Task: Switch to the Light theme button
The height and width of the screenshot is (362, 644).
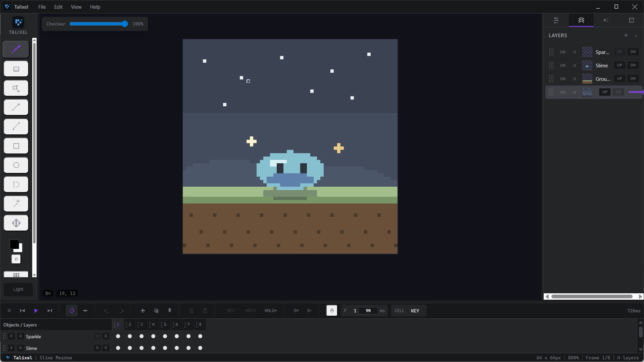Action: (18, 289)
